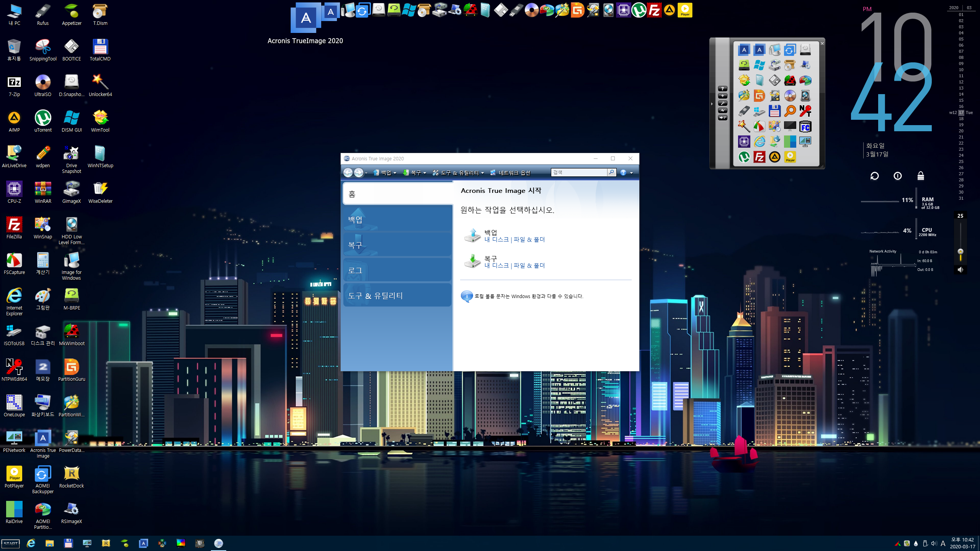980x551 pixels.
Task: Click the Acronis 'A' icon on taskbar
Action: pyautogui.click(x=143, y=543)
